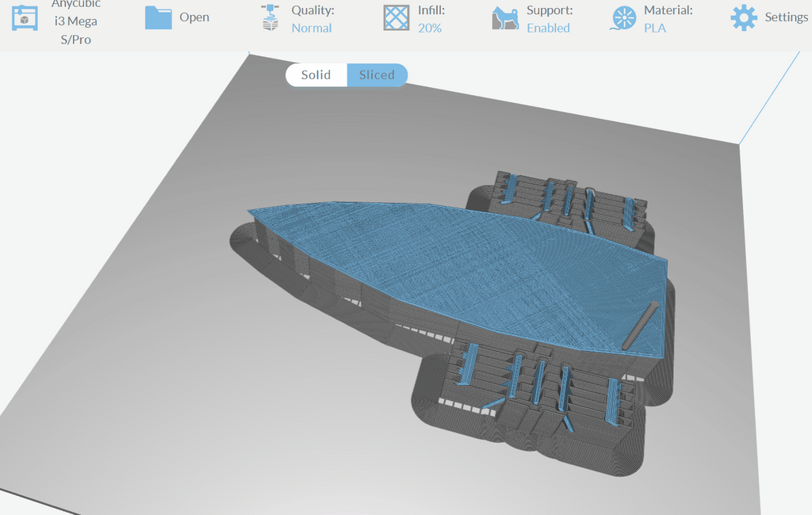812x515 pixels.
Task: Toggle the Support Enabled setting
Action: coord(548,28)
